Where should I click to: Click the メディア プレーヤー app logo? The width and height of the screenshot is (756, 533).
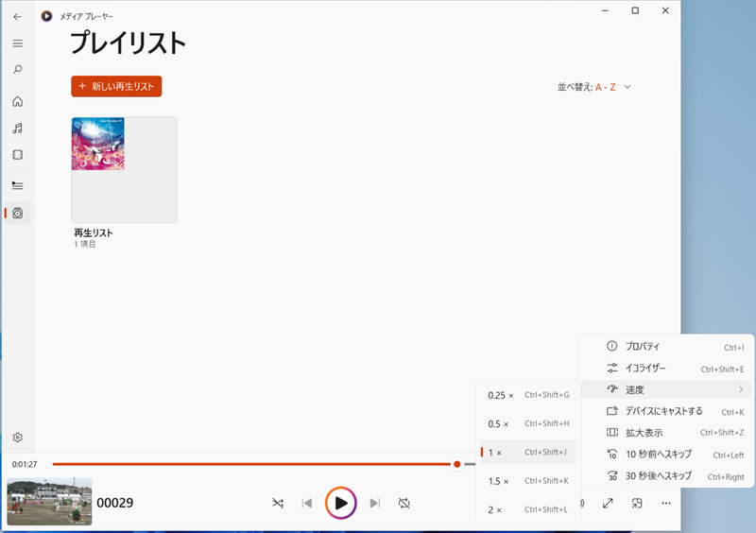[x=46, y=16]
